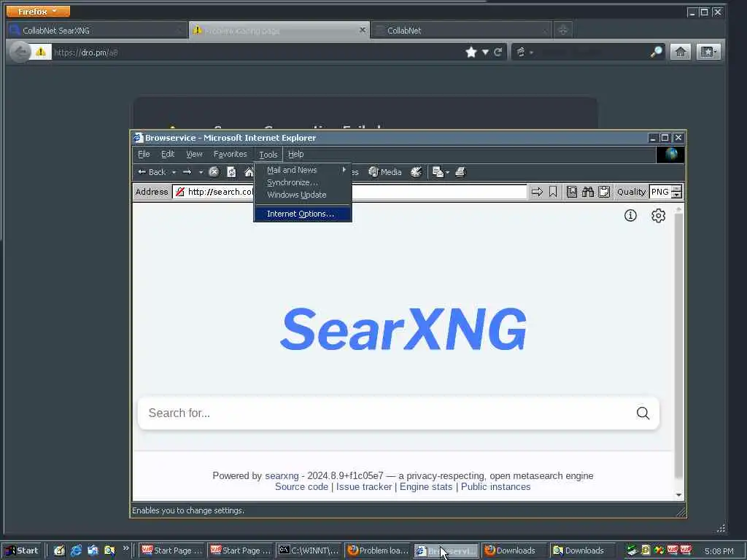Open the Issue tracker link
Screen dimensions: 747x560
pos(364,486)
